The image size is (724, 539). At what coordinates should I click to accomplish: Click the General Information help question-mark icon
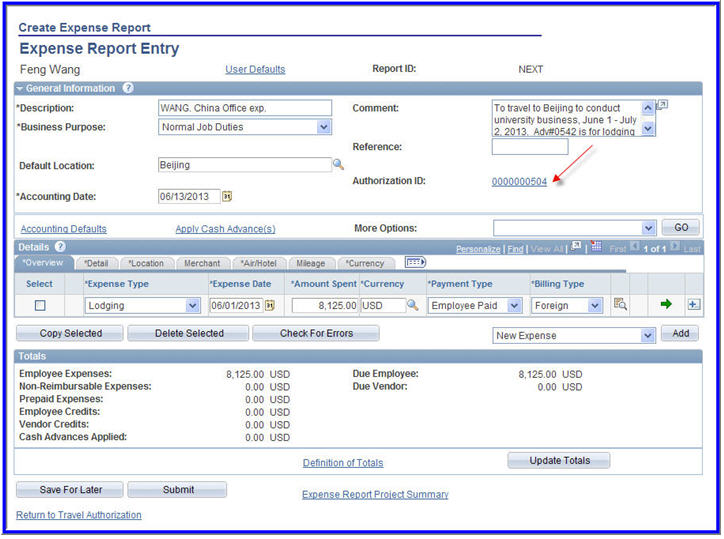coord(128,88)
